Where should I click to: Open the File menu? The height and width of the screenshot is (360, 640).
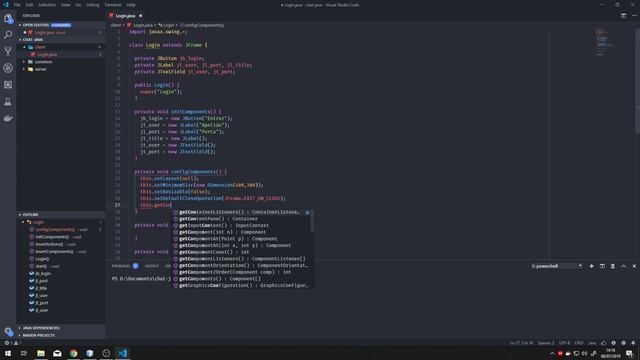point(17,5)
